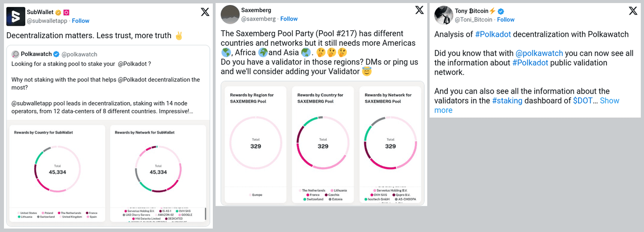Expand tweet with Show more link
The image size is (644, 232).
click(609, 101)
